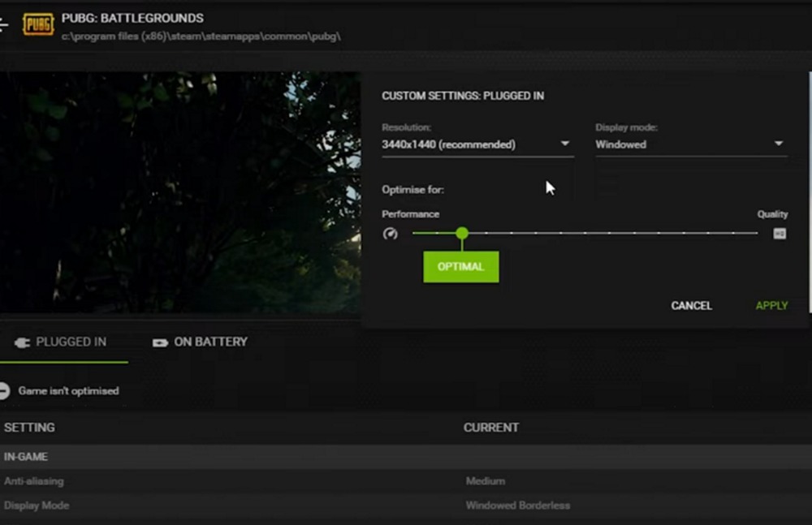Expand the Display mode dropdown arrow

tap(779, 144)
